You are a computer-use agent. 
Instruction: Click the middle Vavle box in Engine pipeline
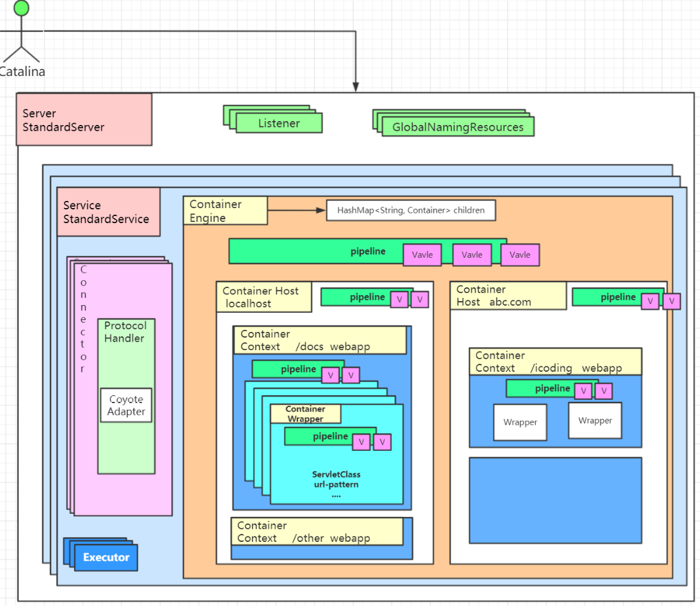(472, 255)
